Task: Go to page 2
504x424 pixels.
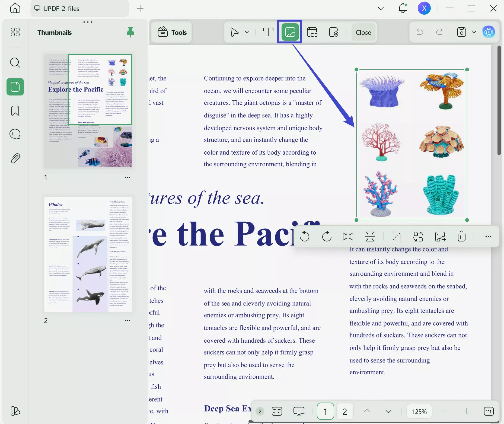Action: [x=344, y=411]
